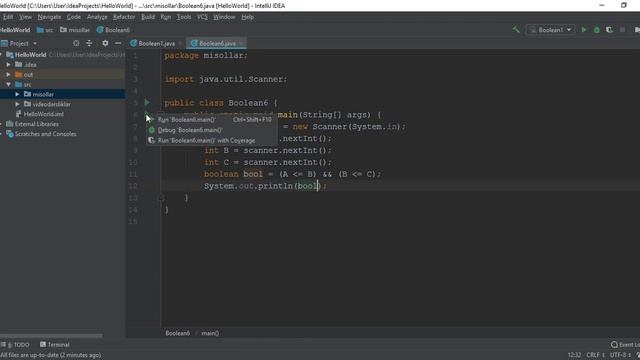Collapse the src folder arrow
640x360 pixels.
pyautogui.click(x=9, y=84)
